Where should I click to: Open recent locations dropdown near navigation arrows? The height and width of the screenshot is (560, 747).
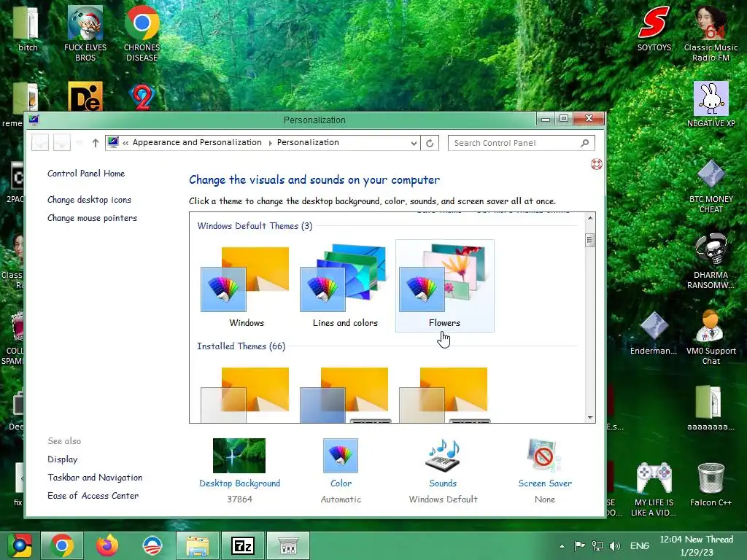point(79,142)
